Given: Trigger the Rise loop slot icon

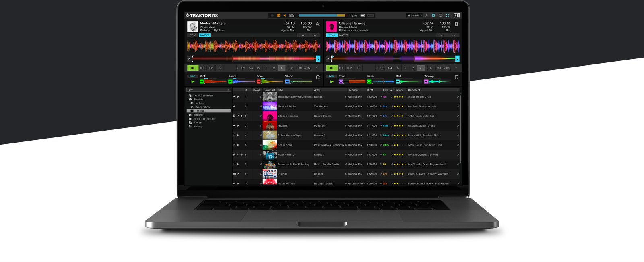Looking at the screenshot, I should [x=369, y=82].
